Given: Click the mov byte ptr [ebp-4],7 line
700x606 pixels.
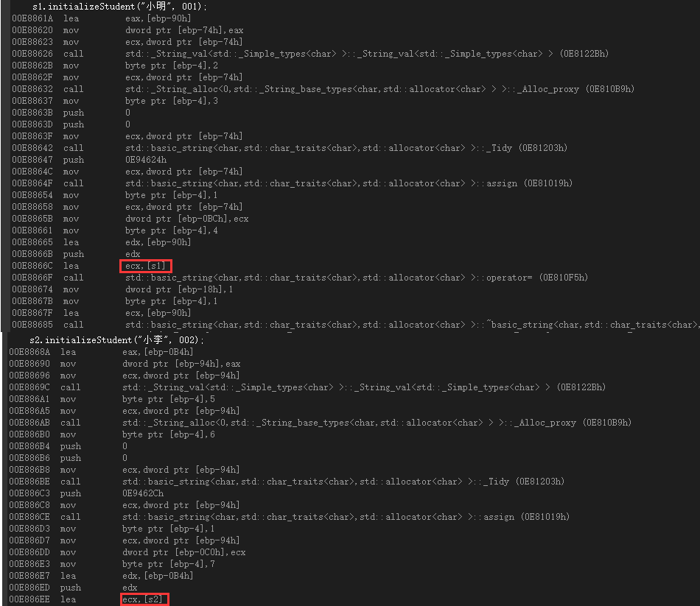Looking at the screenshot, I should tap(112, 564).
